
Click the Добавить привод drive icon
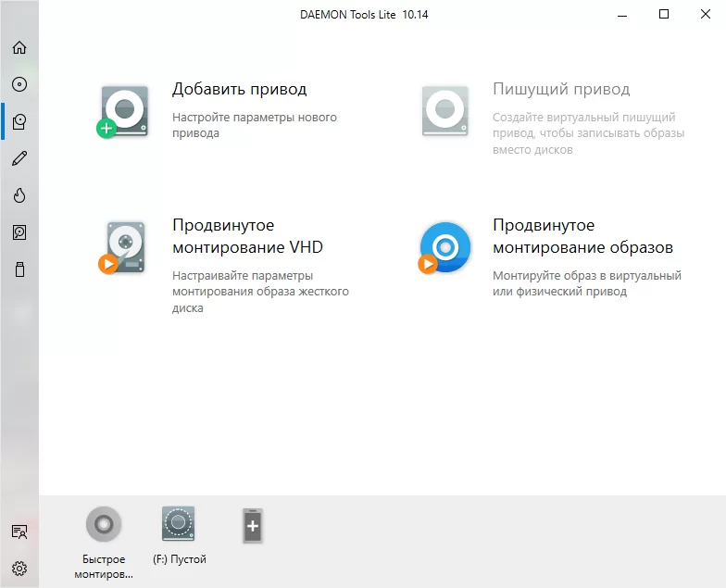[122, 112]
